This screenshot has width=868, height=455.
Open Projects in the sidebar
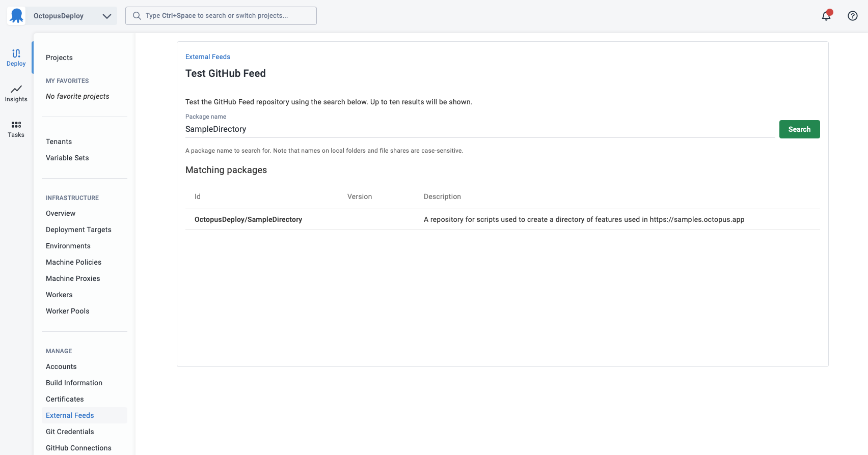point(59,58)
